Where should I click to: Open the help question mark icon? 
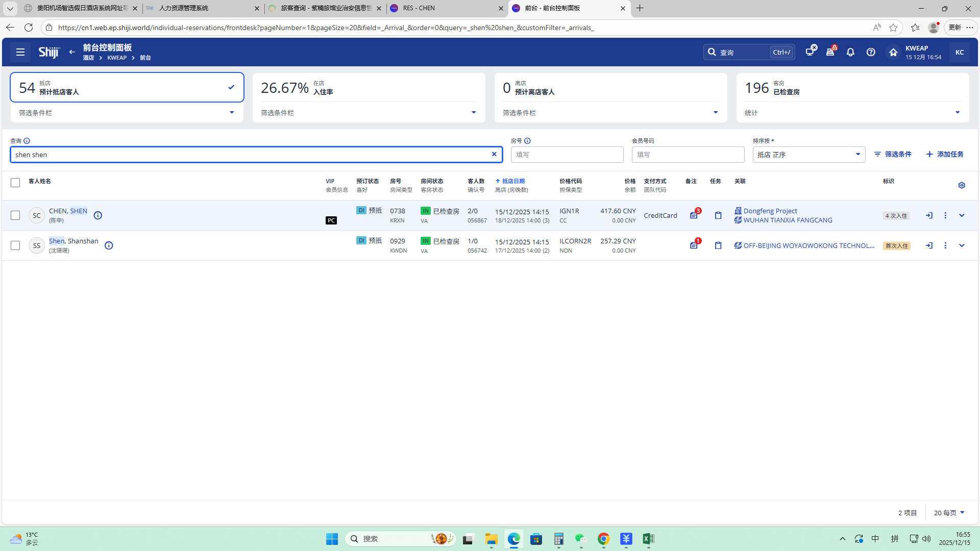871,52
